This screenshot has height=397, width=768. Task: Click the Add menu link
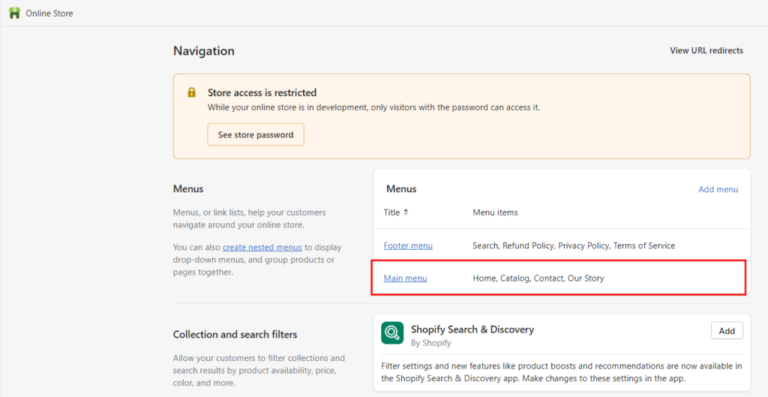718,189
